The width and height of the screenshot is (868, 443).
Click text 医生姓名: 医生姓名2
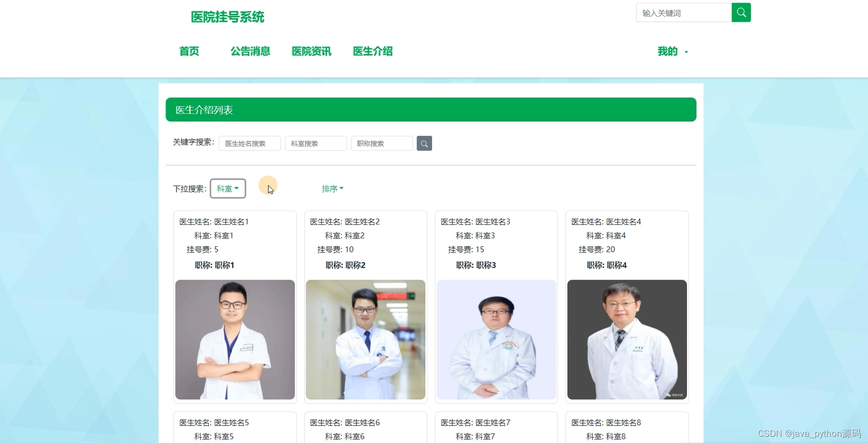(x=345, y=221)
